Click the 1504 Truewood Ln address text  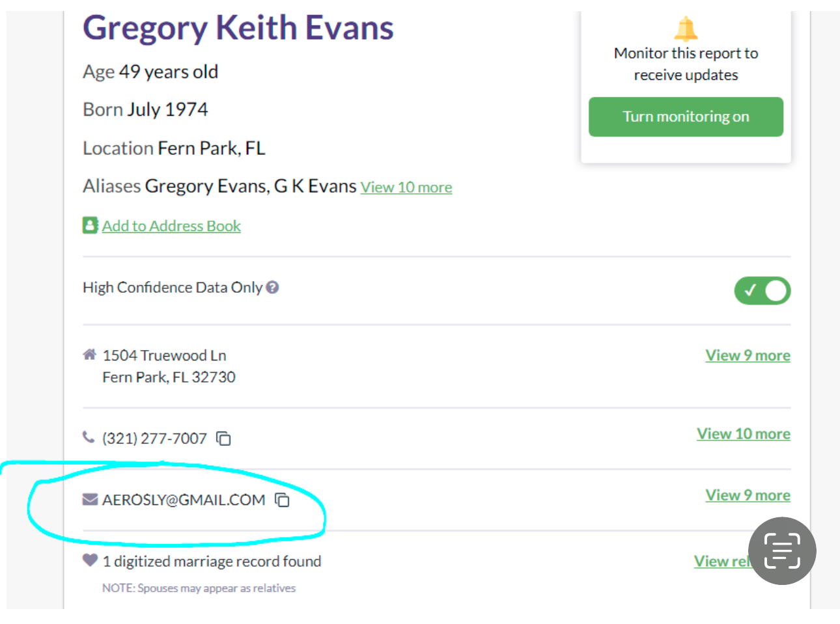tap(165, 355)
